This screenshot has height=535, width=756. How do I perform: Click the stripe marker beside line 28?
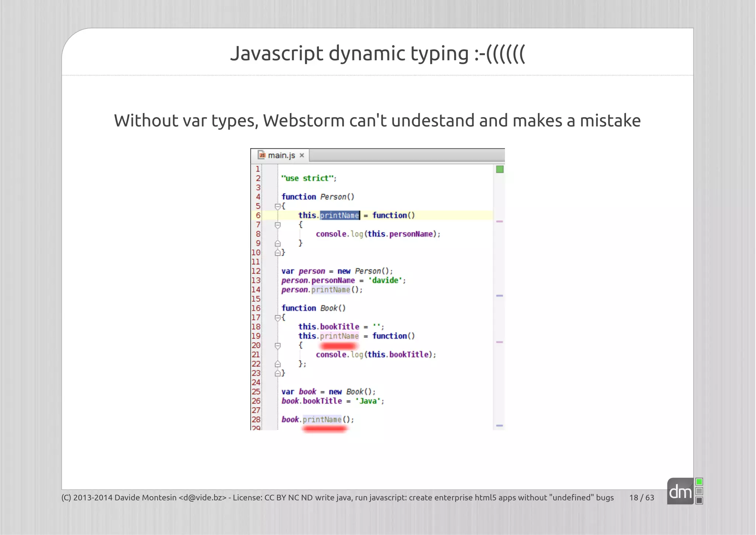point(499,426)
